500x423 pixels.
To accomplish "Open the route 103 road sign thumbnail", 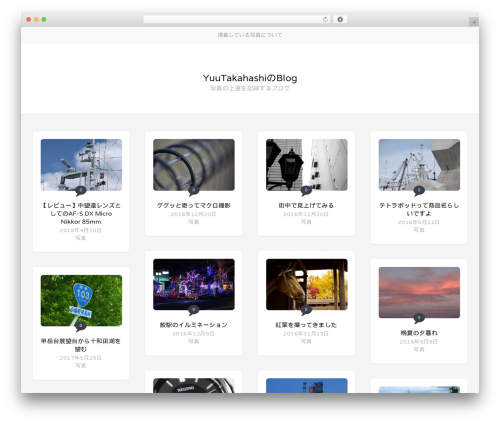I will (81, 300).
